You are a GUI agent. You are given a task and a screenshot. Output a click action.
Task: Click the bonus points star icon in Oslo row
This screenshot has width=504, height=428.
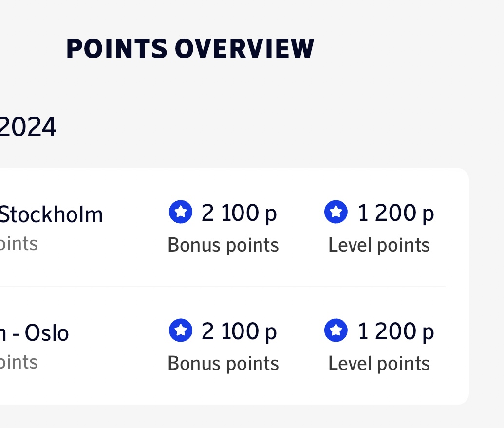coord(181,331)
